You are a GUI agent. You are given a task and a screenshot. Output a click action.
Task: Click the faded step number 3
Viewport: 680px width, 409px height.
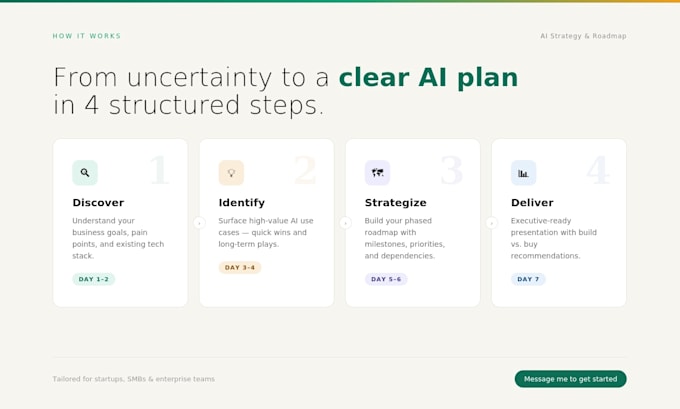point(451,170)
